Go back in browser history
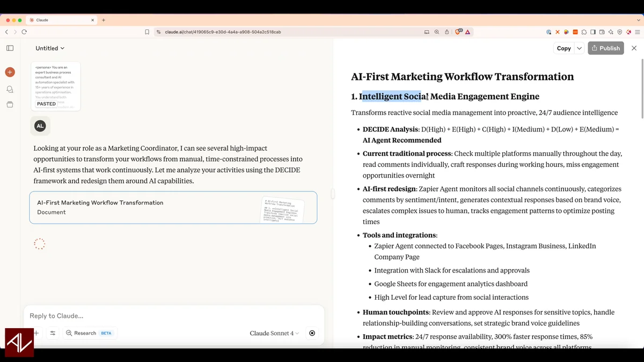Viewport: 644px width, 362px height. click(6, 32)
